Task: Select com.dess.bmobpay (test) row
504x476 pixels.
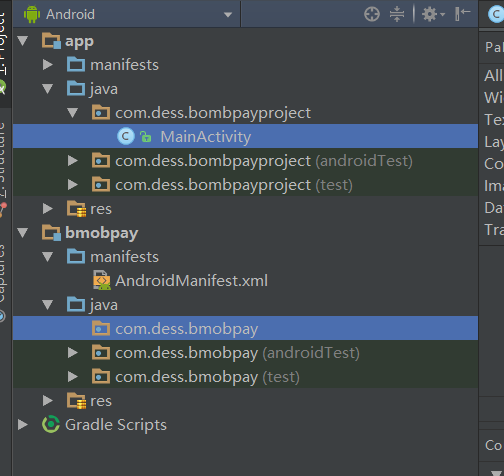Action: (245, 377)
